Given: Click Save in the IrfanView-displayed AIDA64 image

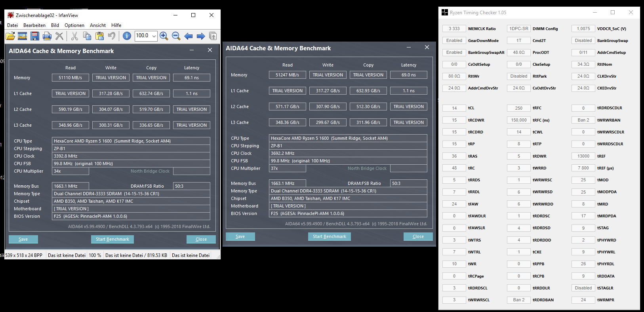Looking at the screenshot, I should 23,239.
